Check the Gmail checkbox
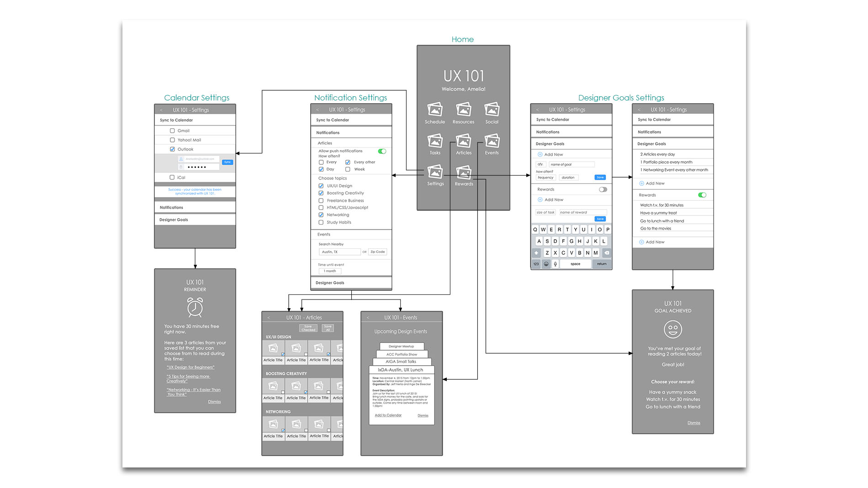 tap(172, 131)
